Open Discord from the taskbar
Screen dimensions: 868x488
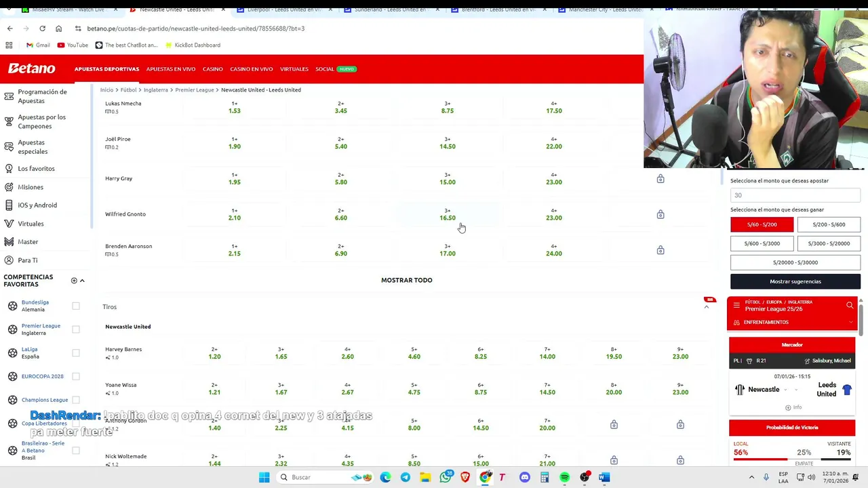coord(525,477)
